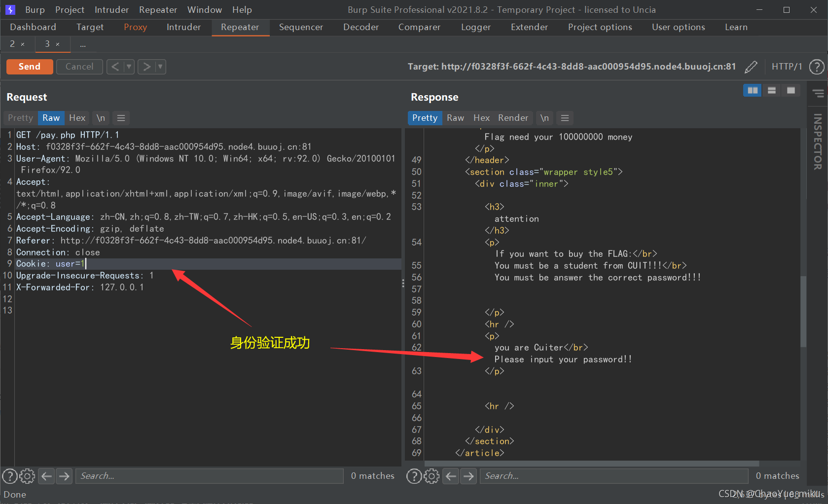Open back-history dropdown arrow
This screenshot has height=504, width=828.
129,67
